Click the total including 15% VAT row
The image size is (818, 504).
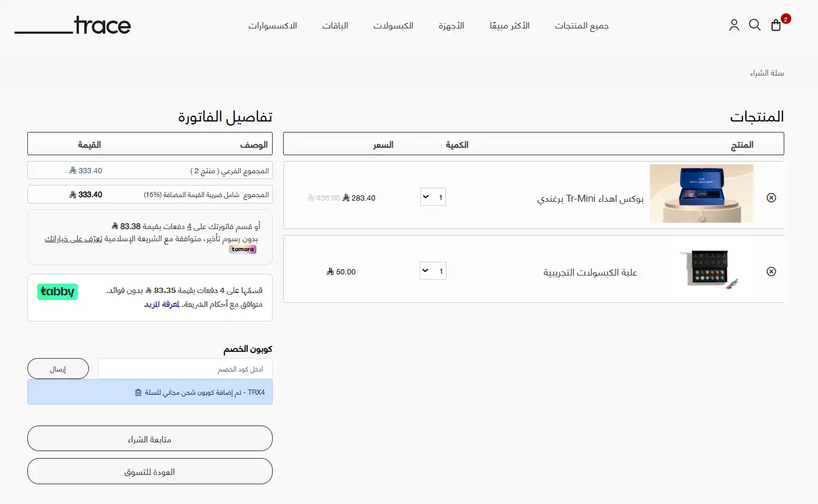[150, 194]
